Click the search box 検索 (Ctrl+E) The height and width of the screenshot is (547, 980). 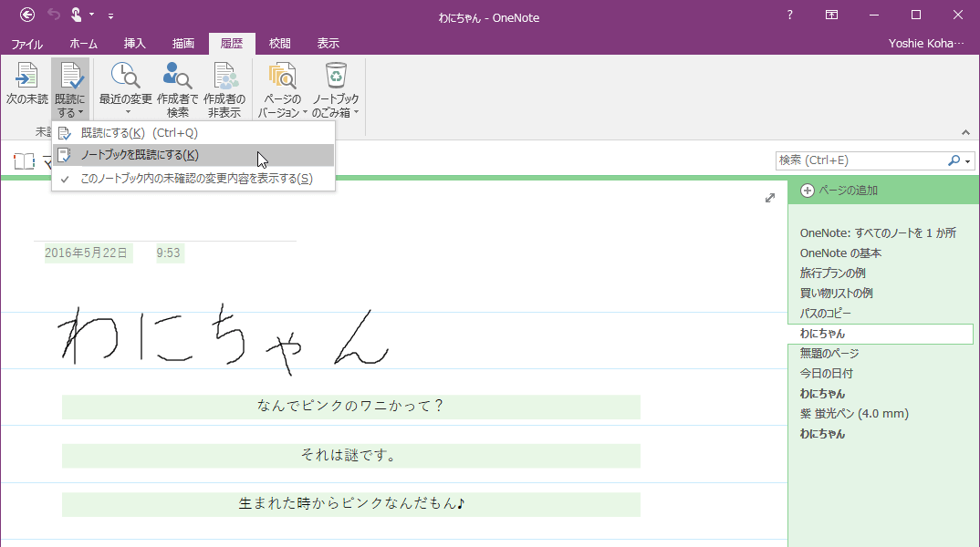pos(861,160)
